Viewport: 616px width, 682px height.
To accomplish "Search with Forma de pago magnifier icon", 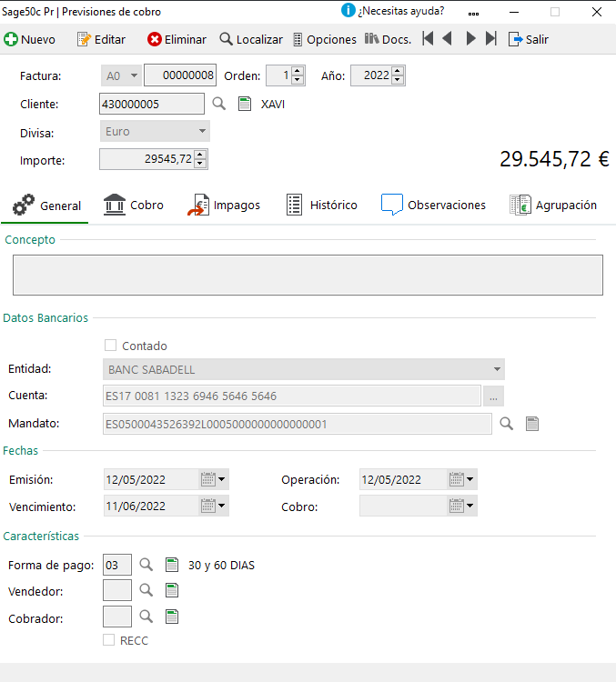I will [x=146, y=565].
